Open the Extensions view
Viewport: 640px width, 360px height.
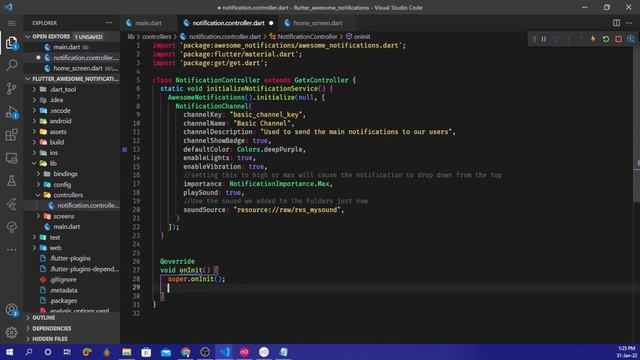[11, 135]
